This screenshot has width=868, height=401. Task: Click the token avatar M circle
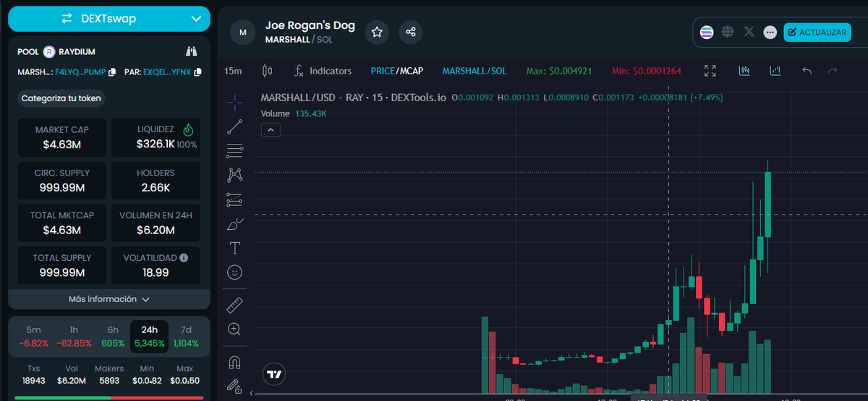(243, 32)
